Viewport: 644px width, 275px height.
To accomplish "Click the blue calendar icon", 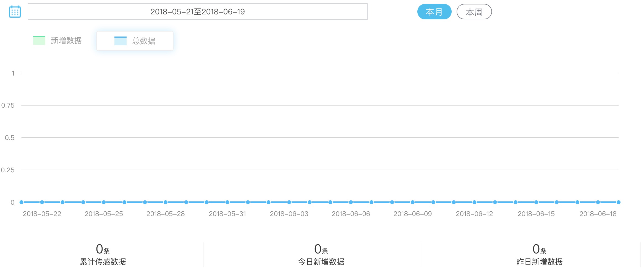I will point(15,12).
